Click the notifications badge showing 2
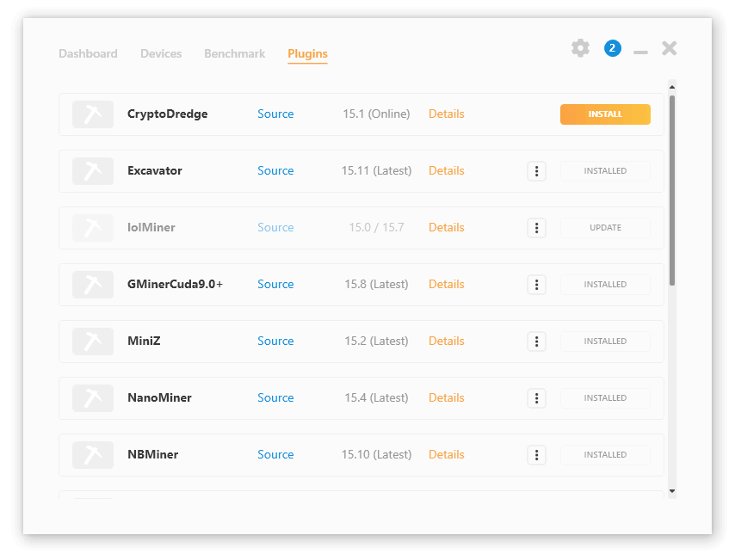This screenshot has width=735, height=560. 612,48
